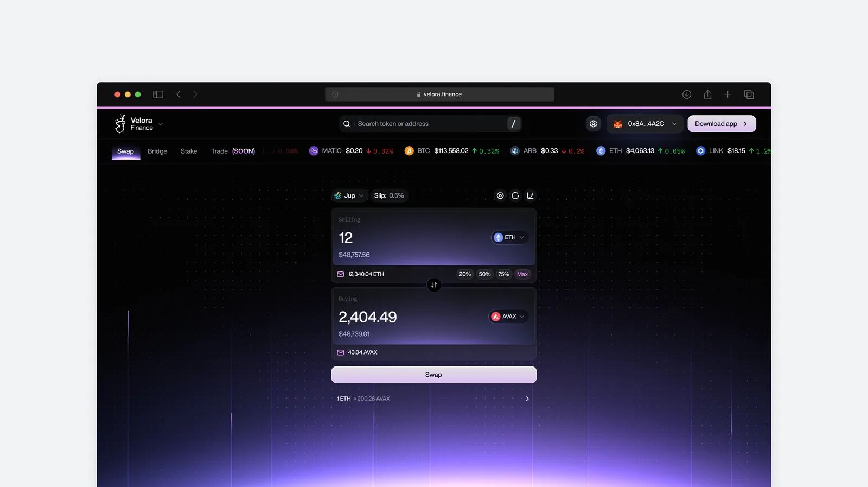Click the target icon beside refresh
Screen dimensions: 868x487
click(500, 195)
